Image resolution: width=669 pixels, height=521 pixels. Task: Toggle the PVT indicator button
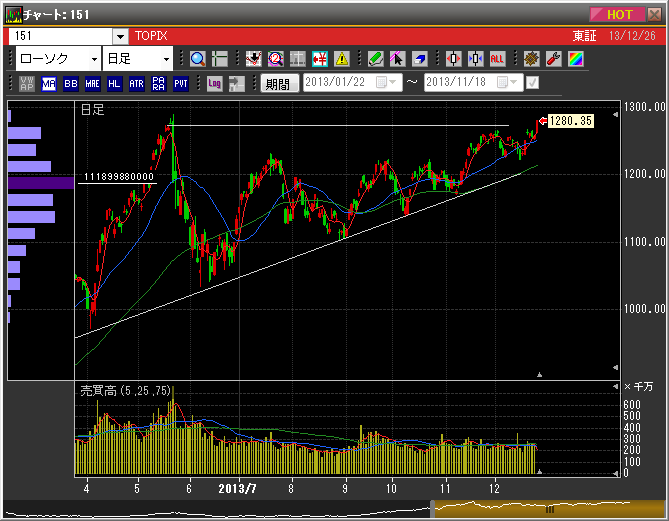[x=181, y=84]
